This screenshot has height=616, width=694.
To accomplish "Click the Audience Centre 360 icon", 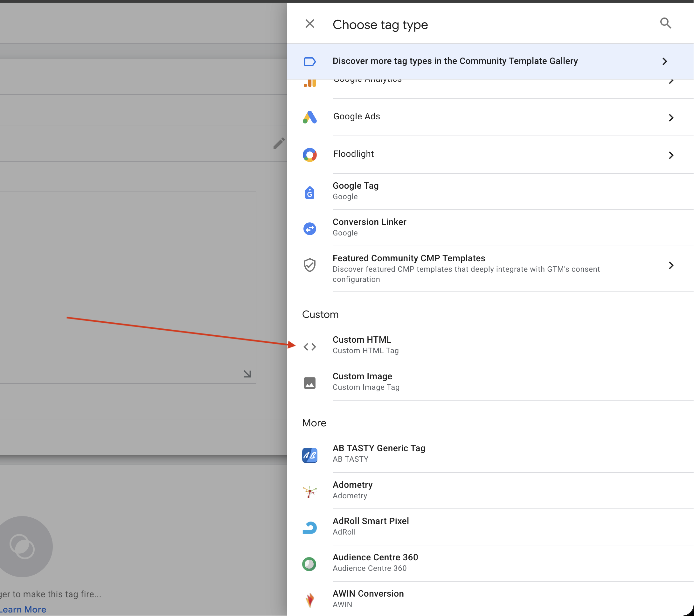I will tap(309, 564).
